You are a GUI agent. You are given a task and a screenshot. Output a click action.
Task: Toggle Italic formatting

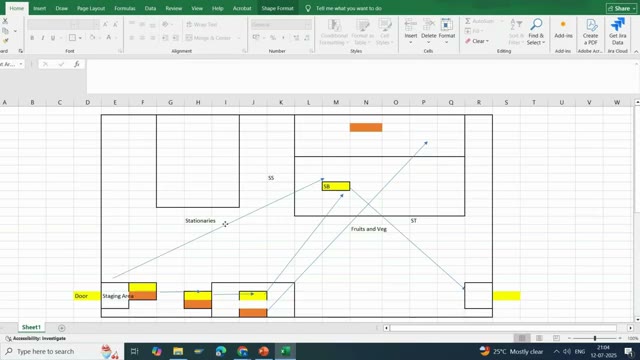pos(42,38)
